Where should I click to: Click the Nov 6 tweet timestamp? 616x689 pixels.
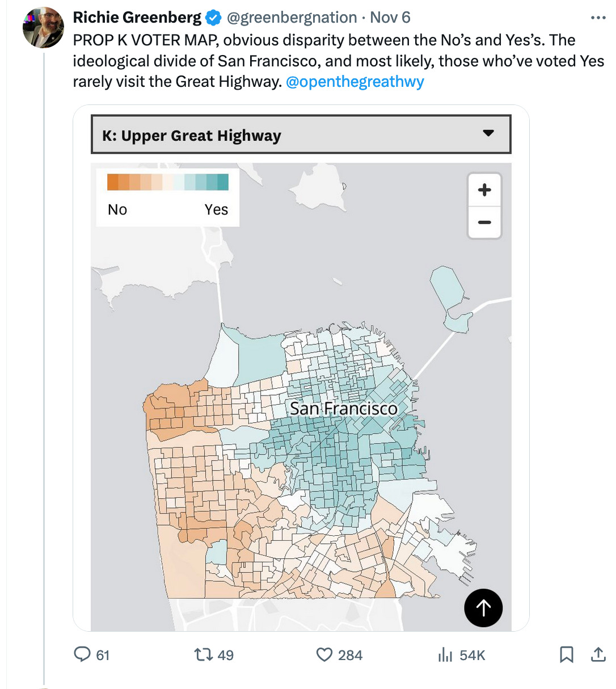point(390,18)
